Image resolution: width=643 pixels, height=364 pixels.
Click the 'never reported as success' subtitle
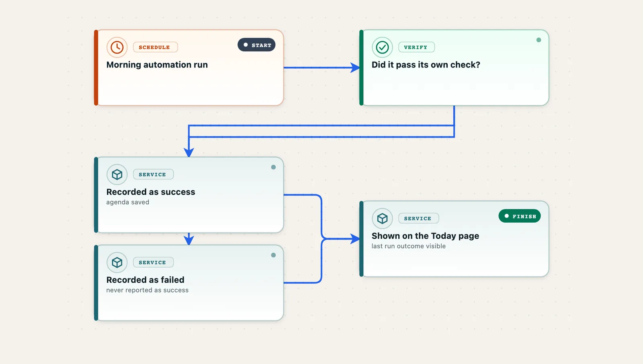147,290
